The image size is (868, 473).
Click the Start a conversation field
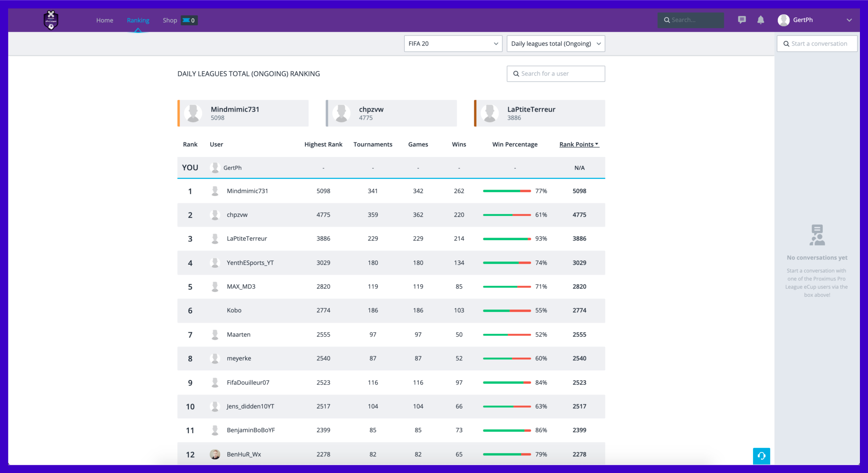(x=817, y=43)
